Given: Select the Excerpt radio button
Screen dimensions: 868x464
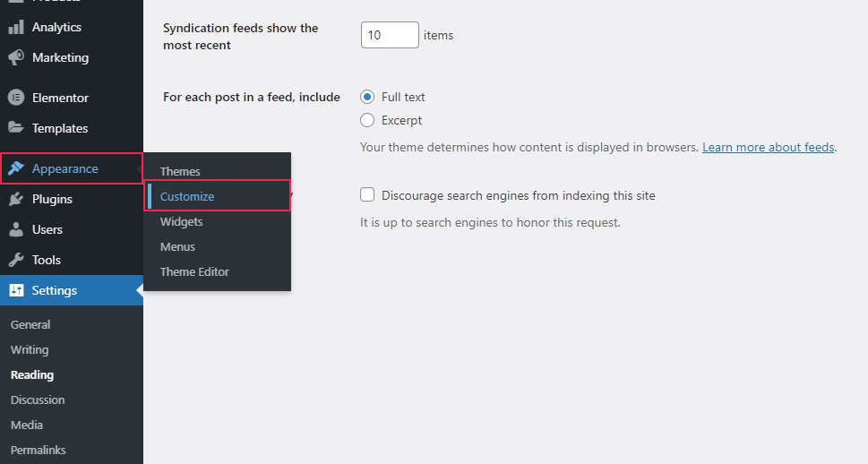Looking at the screenshot, I should click(x=367, y=120).
